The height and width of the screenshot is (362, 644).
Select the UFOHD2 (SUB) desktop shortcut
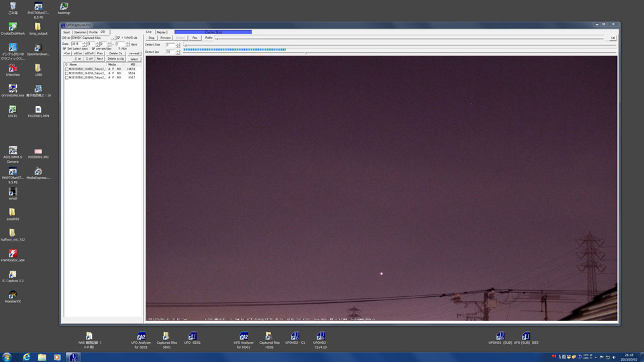click(x=500, y=338)
